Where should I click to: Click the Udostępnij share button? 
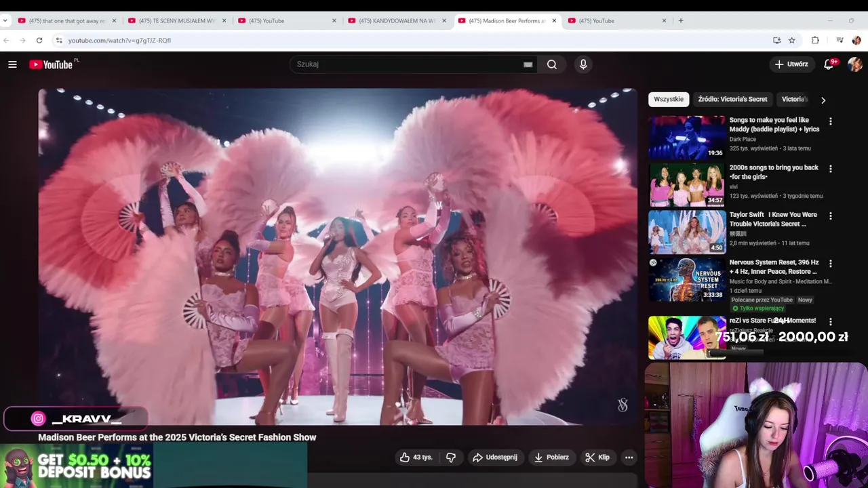495,457
